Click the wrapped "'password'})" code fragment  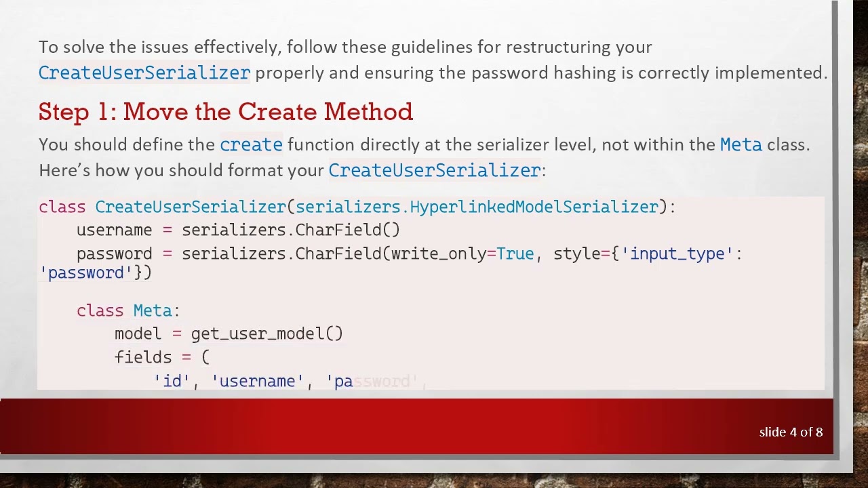tap(96, 272)
